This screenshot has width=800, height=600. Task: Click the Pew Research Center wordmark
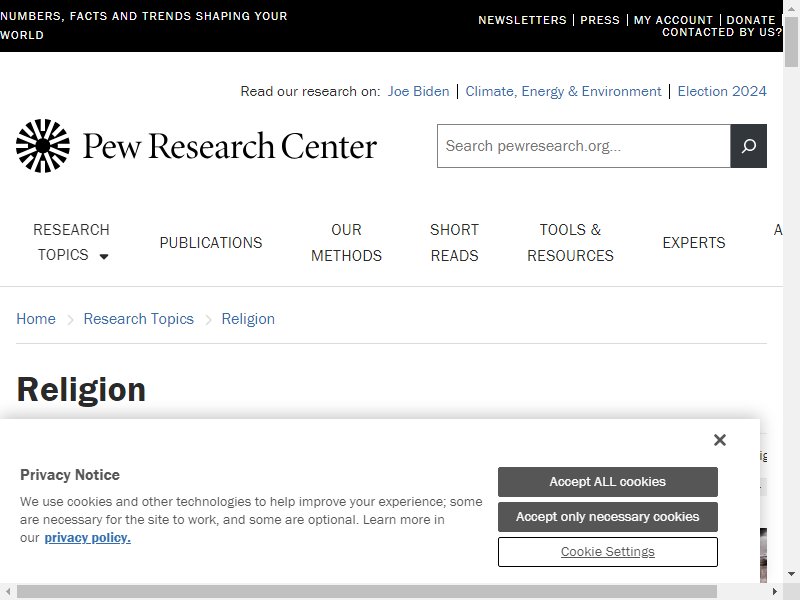(230, 146)
